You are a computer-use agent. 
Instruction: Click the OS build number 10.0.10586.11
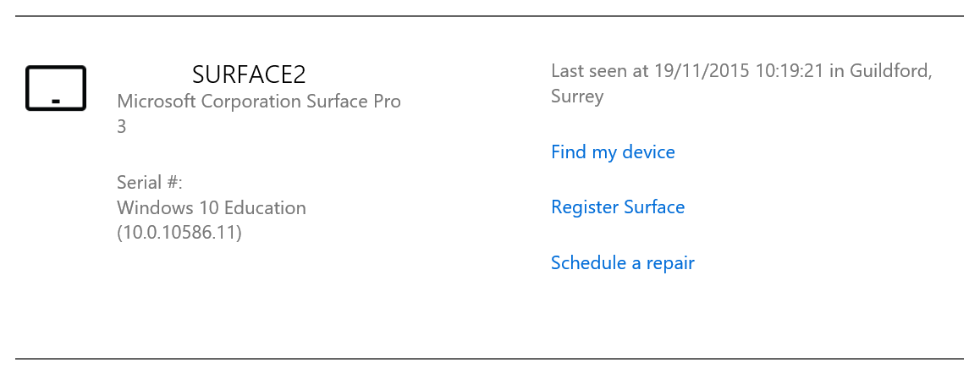coord(179,233)
